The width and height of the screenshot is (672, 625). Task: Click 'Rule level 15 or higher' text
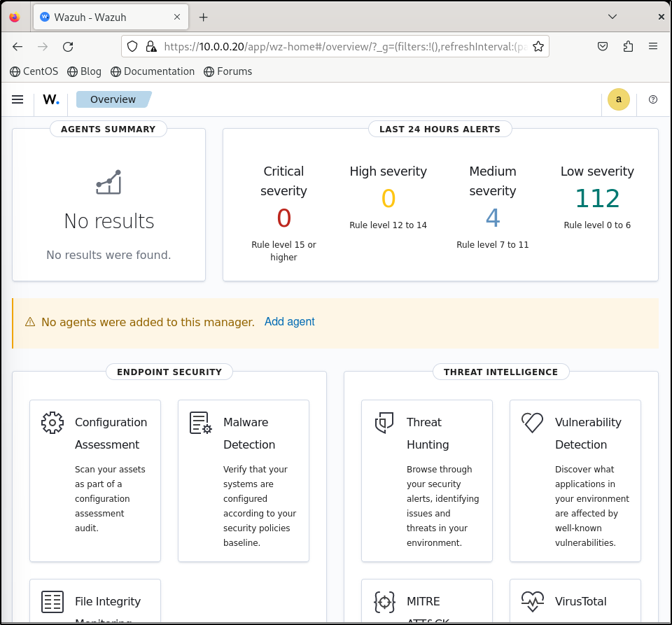coord(283,251)
